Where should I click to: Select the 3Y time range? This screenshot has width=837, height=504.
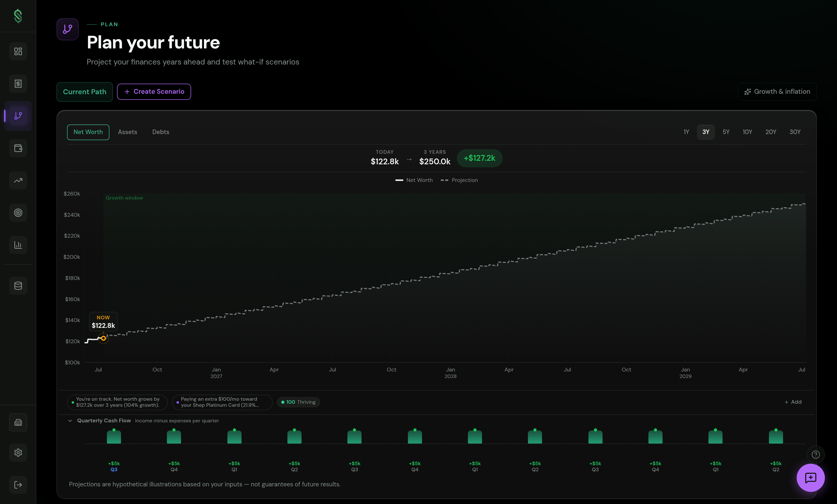[x=706, y=132]
